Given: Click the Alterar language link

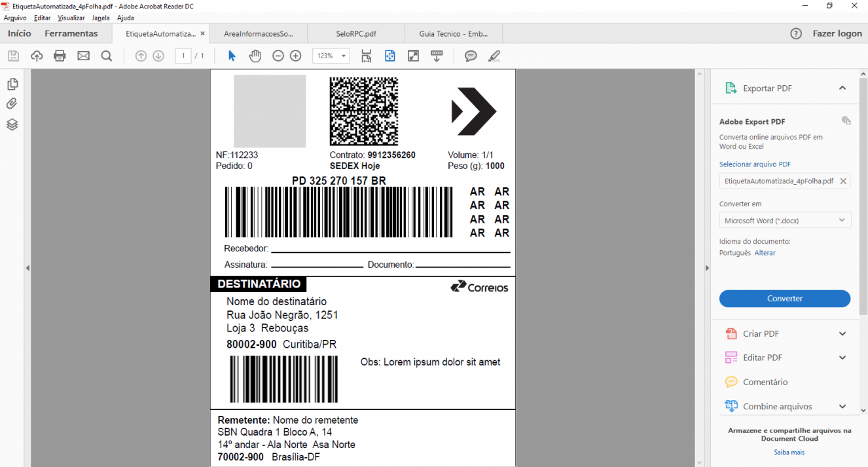Looking at the screenshot, I should 765,253.
